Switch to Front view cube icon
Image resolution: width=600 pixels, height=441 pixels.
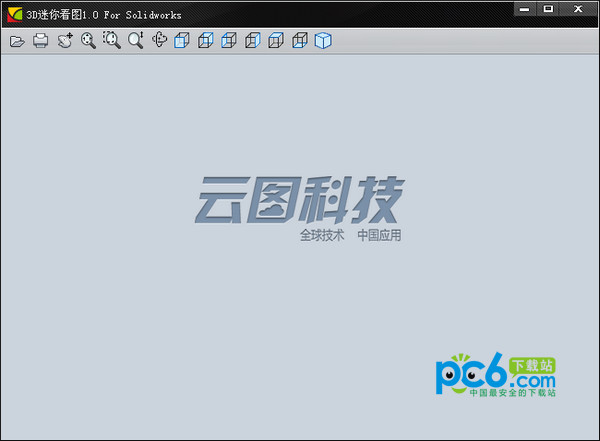182,40
